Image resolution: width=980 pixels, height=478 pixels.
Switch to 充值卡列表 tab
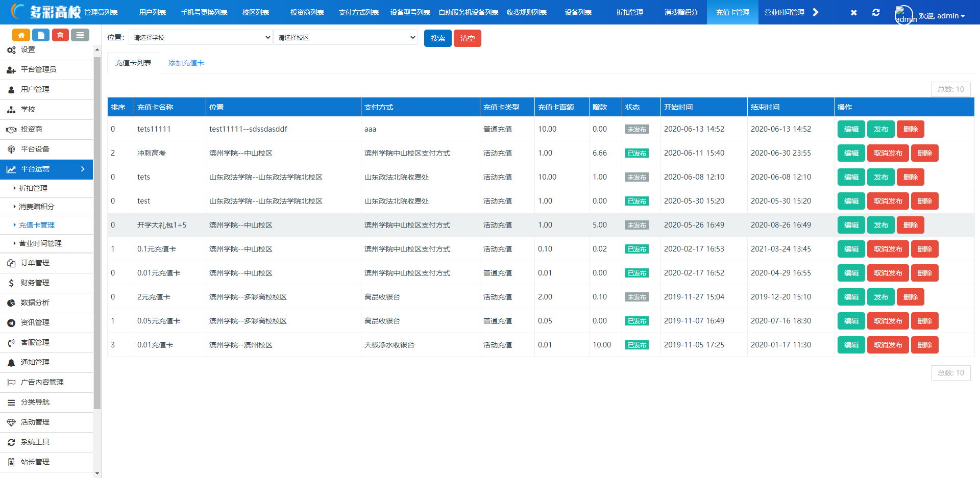click(133, 63)
